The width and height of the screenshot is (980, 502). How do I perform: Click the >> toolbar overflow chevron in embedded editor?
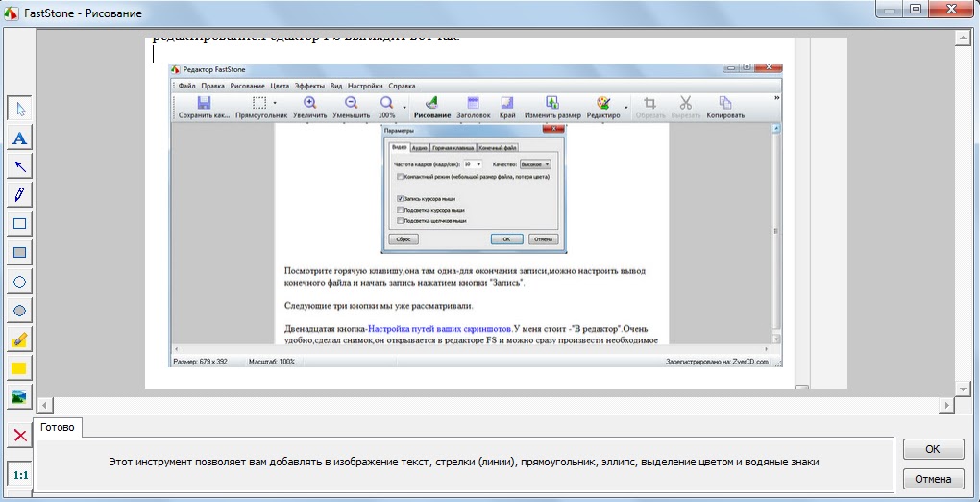pyautogui.click(x=777, y=98)
